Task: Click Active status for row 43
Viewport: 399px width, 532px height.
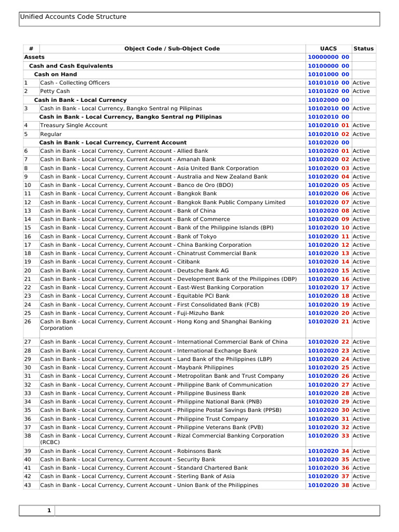Action: 361,485
